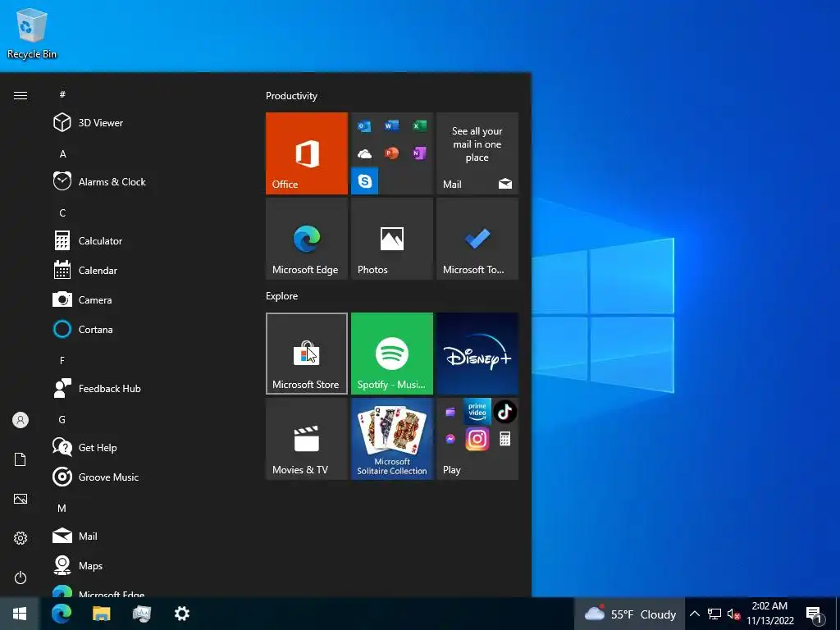
Task: Click the letter M section header
Action: pos(62,508)
